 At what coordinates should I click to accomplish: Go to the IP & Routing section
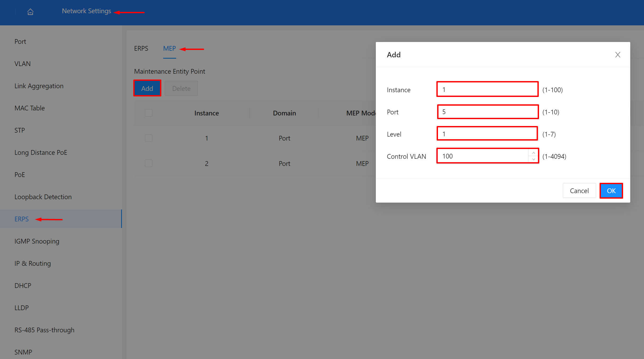33,263
